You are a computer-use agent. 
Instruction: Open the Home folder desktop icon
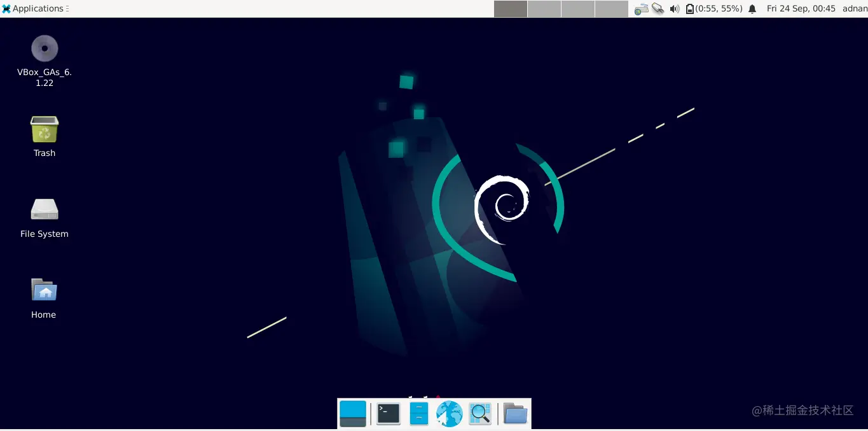point(43,291)
